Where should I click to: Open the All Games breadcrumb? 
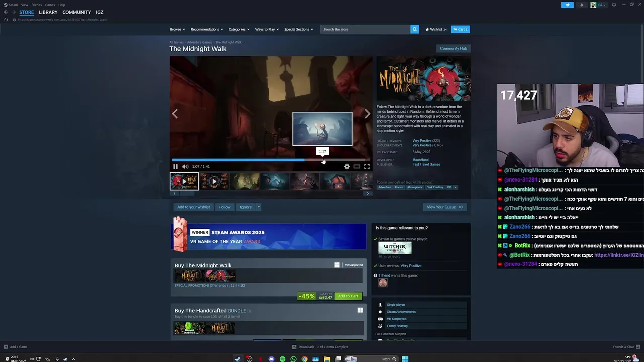pyautogui.click(x=176, y=42)
